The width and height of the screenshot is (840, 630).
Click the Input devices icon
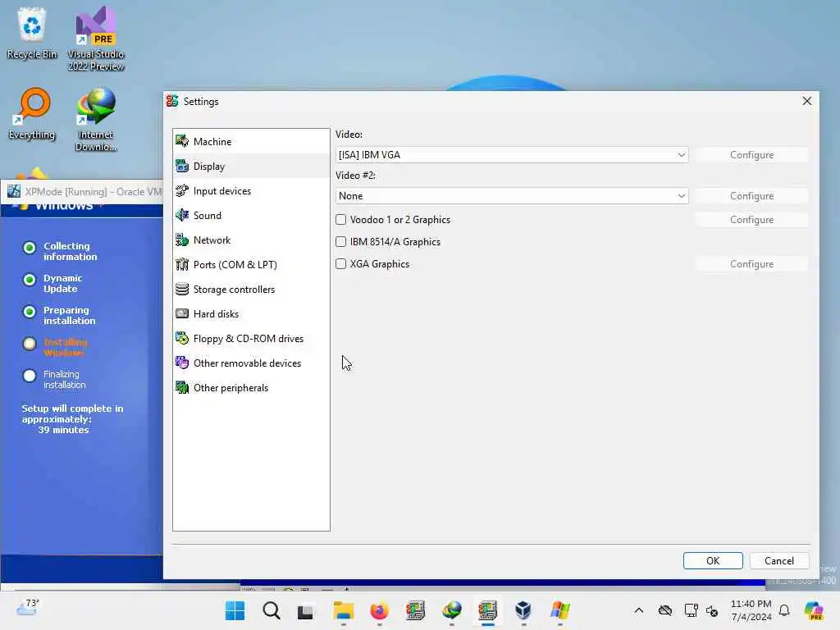182,190
